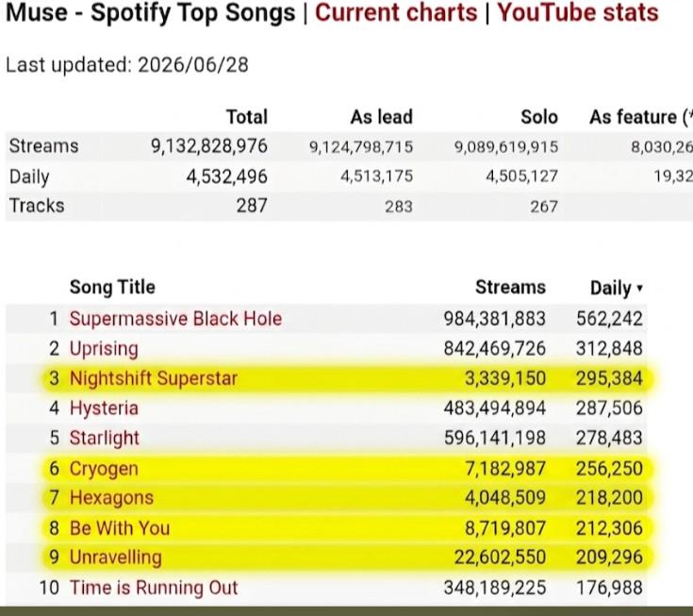The width and height of the screenshot is (693, 616).
Task: Select the As lead column header
Action: (x=382, y=117)
